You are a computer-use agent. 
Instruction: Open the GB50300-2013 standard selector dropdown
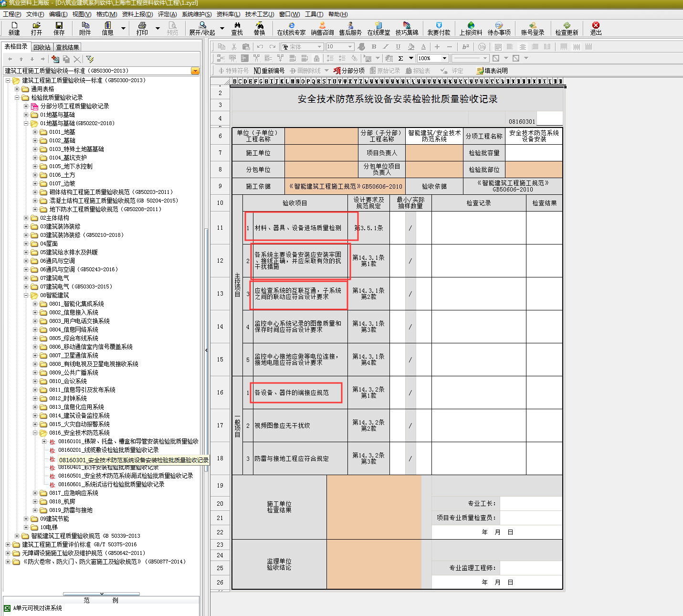[x=195, y=71]
